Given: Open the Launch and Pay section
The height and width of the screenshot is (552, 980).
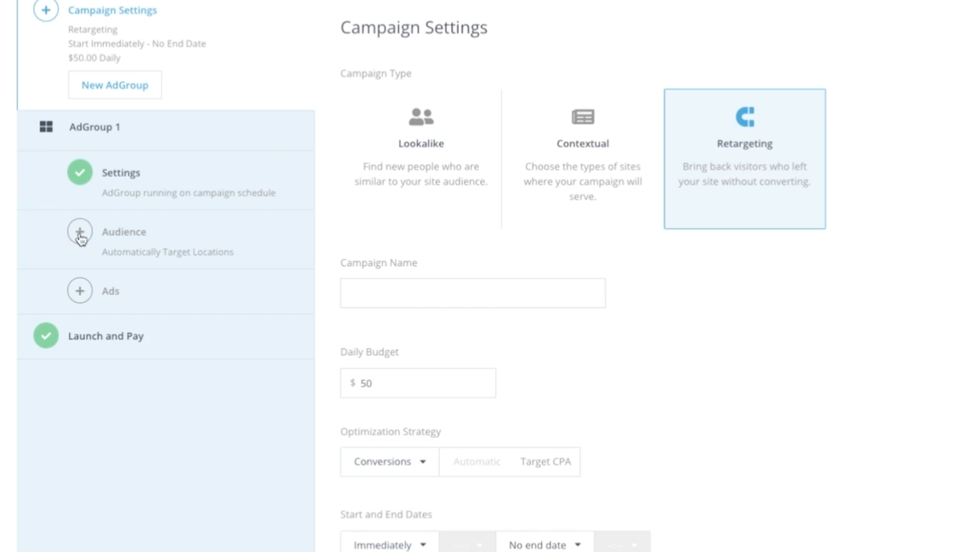Looking at the screenshot, I should click(x=106, y=336).
